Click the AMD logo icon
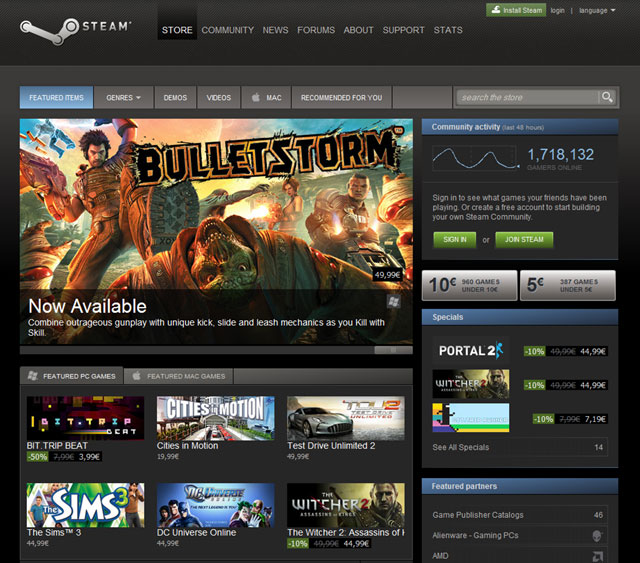 (x=598, y=556)
